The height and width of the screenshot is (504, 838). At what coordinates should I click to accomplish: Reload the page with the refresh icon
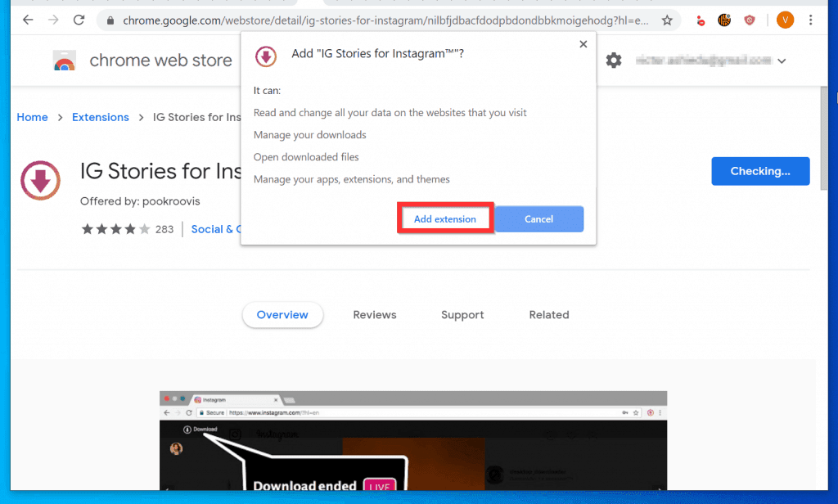point(79,20)
